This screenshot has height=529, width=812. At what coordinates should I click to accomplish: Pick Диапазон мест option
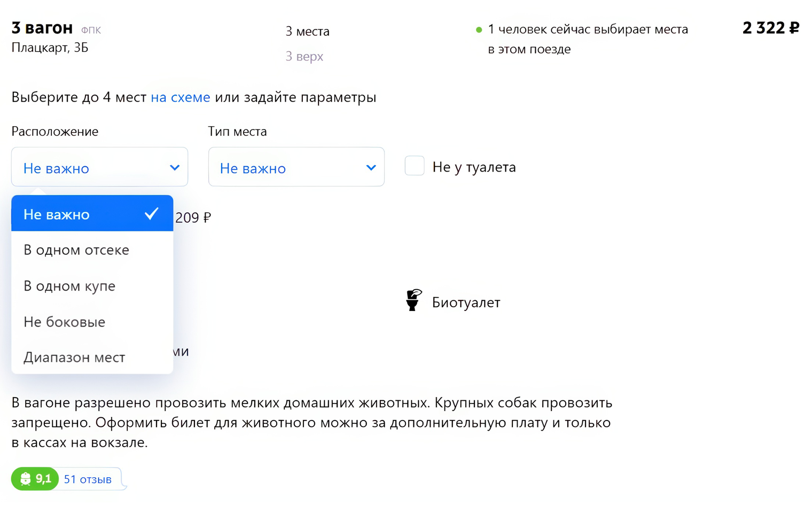coord(92,356)
